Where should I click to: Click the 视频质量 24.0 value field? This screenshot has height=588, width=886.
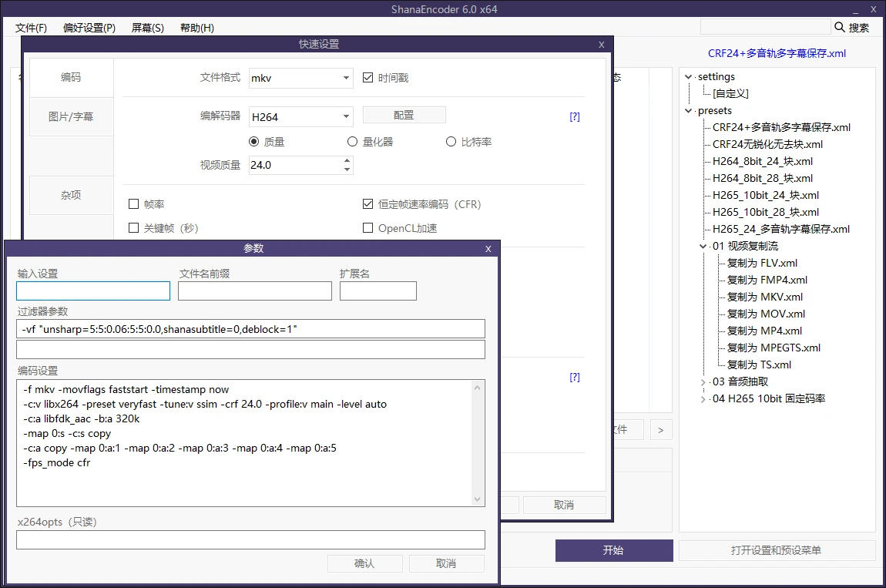click(295, 165)
